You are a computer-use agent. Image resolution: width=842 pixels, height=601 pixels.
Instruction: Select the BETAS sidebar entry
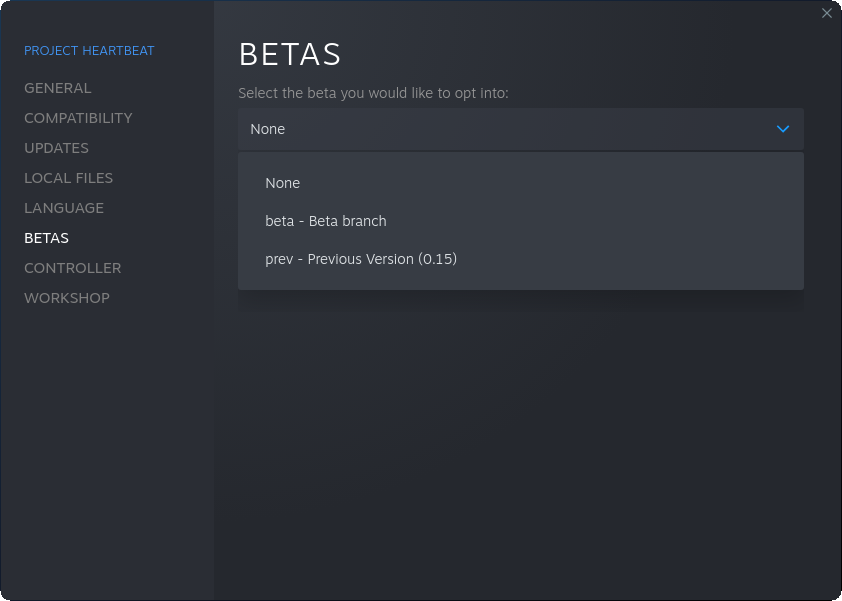coord(46,238)
